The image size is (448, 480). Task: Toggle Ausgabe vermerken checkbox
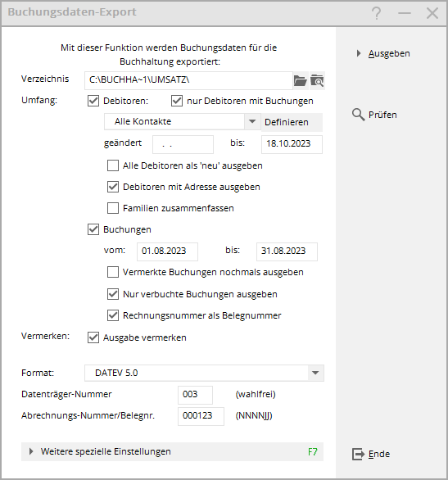93,337
